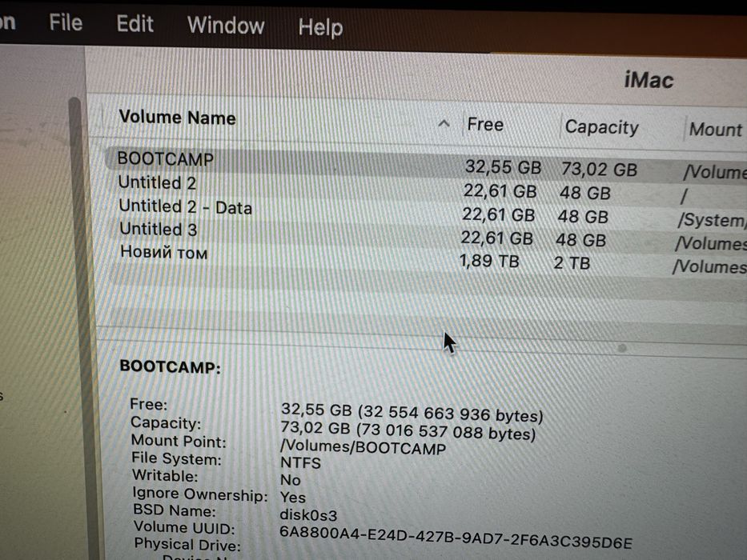Click the 1,89 TB free space cell
Image resolution: width=747 pixels, height=560 pixels.
click(488, 261)
